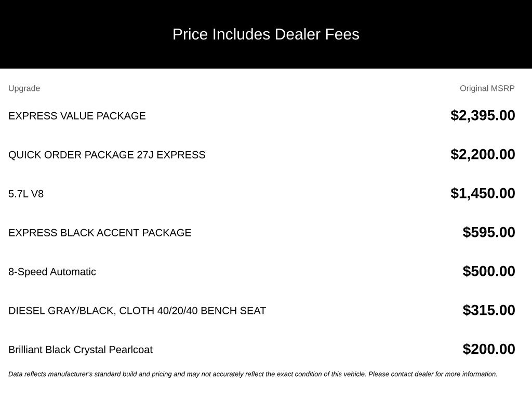
Task: Select the 5.7L V8 upgrade entry
Action: pyautogui.click(x=26, y=194)
